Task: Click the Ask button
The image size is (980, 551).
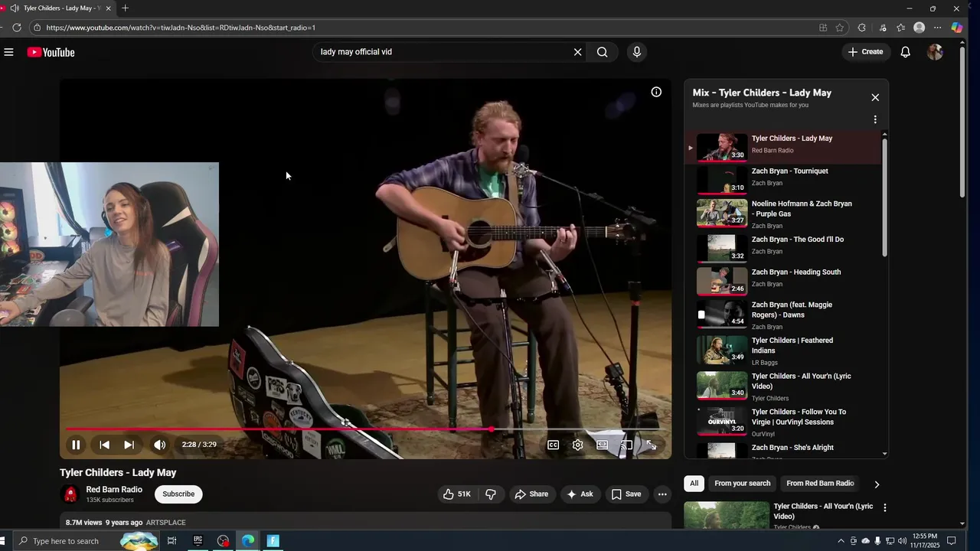Action: [x=580, y=494]
